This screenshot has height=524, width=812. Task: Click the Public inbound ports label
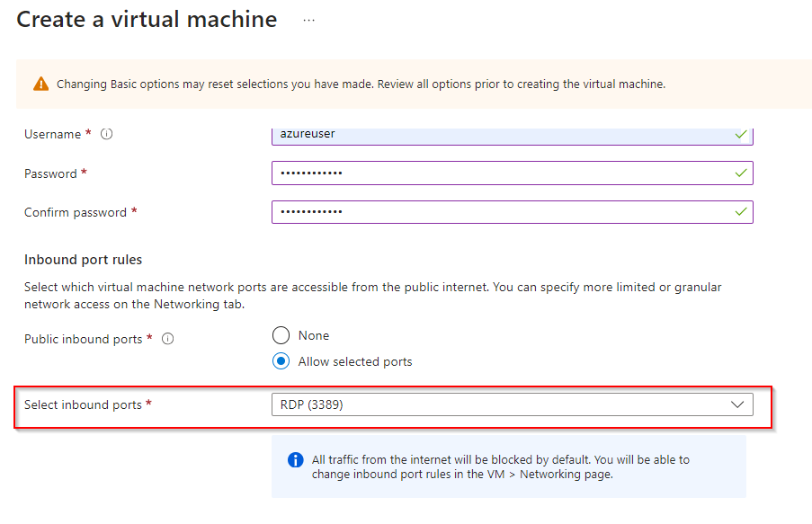(83, 339)
